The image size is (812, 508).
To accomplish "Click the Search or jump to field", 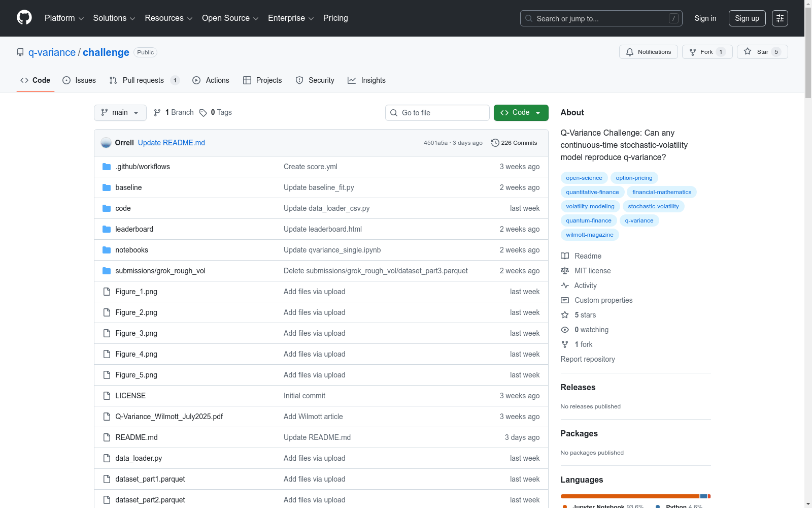I will (x=601, y=18).
